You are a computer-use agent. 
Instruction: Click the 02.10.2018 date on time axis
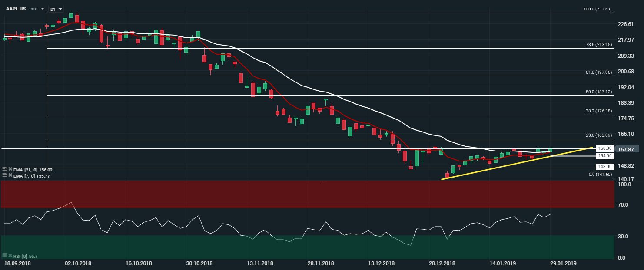tap(77, 263)
